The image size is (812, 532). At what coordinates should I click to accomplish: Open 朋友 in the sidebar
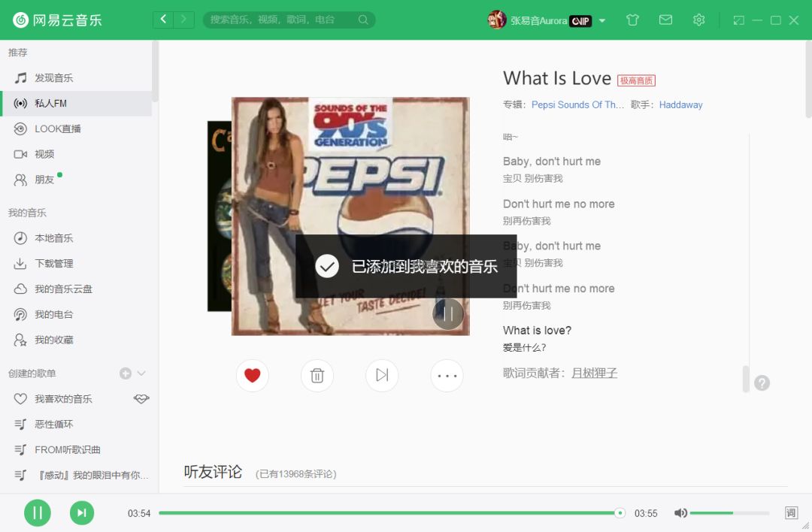76,179
